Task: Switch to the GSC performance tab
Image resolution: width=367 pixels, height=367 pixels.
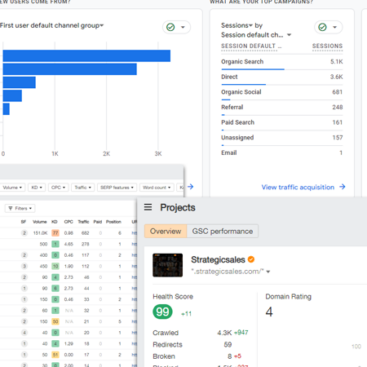Action: [x=222, y=231]
